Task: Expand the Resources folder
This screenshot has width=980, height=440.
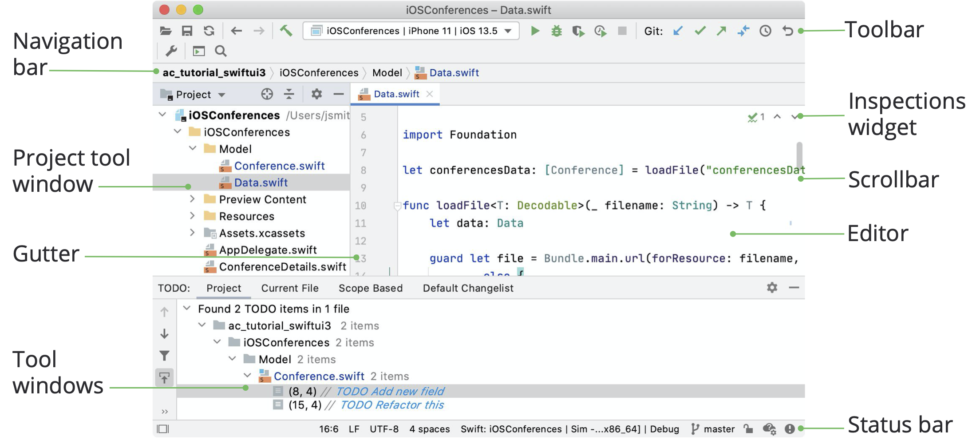Action: click(x=192, y=216)
